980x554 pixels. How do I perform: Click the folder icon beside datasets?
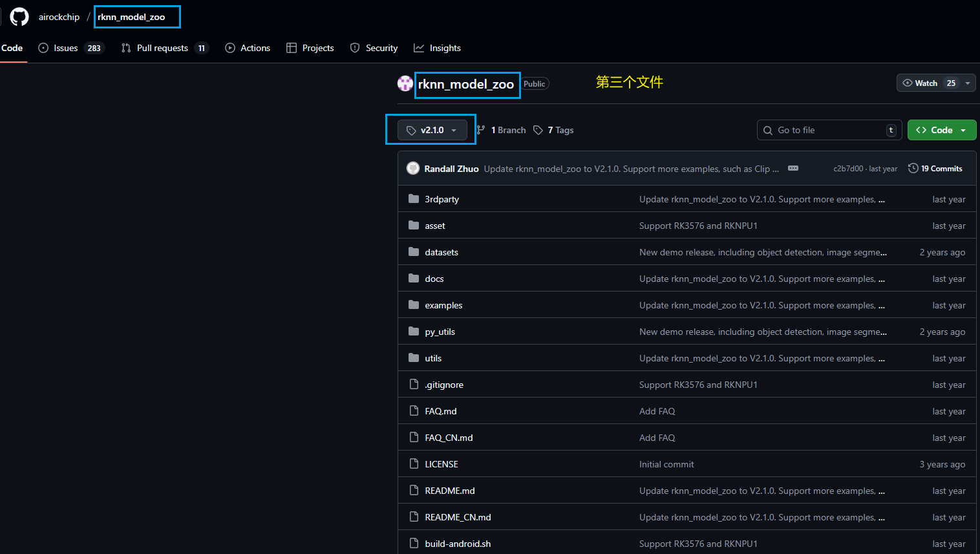point(414,251)
